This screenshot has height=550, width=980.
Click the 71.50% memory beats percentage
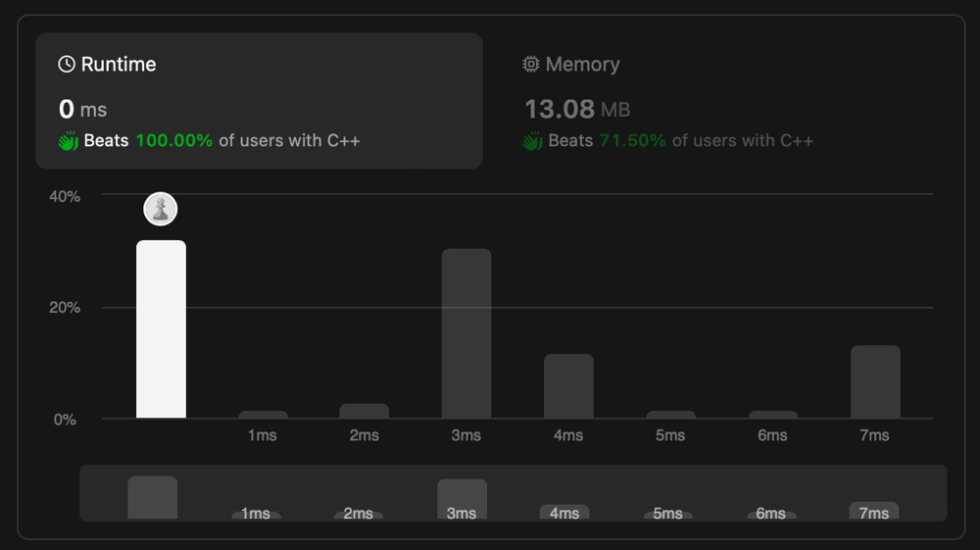(632, 140)
